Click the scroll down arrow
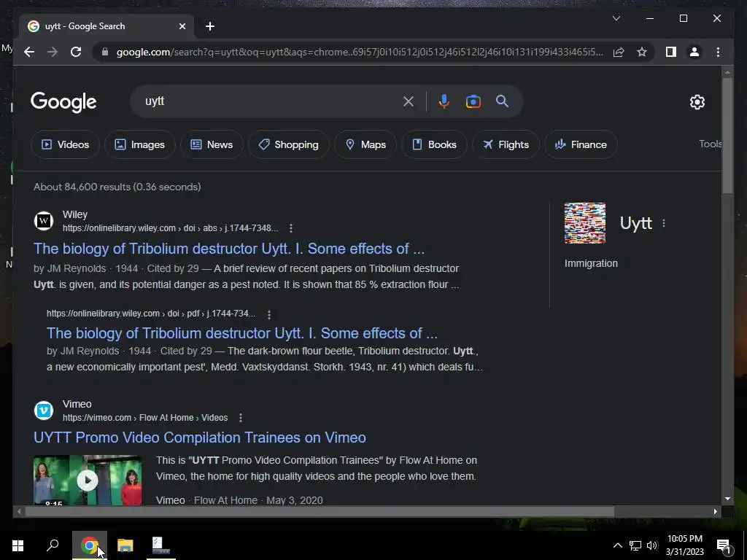This screenshot has width=747, height=560. click(x=727, y=499)
